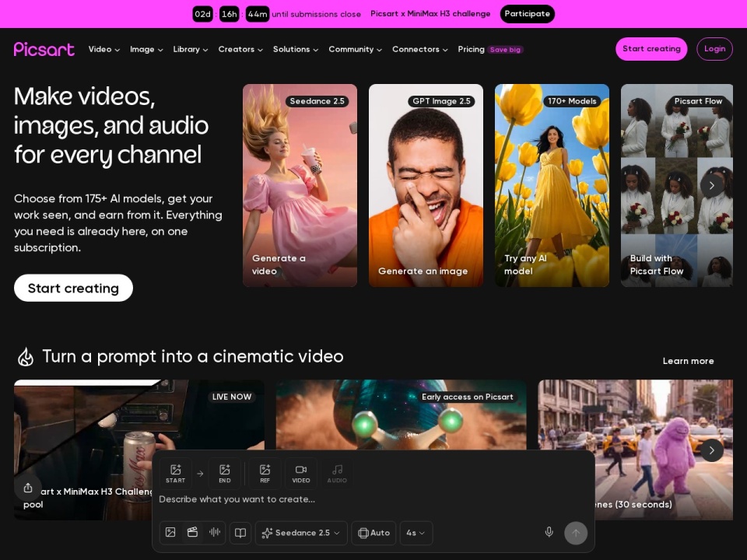Click the Picsart logo
747x560 pixels.
pyautogui.click(x=44, y=49)
